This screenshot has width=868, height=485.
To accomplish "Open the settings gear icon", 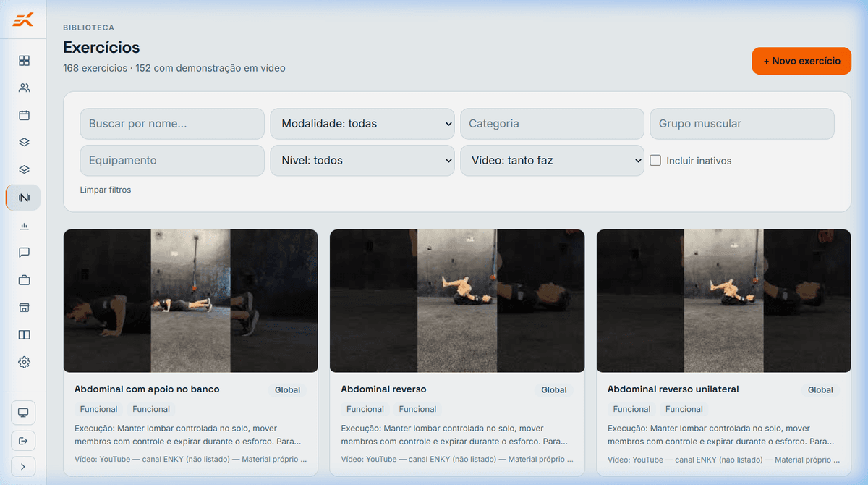I will (x=24, y=362).
